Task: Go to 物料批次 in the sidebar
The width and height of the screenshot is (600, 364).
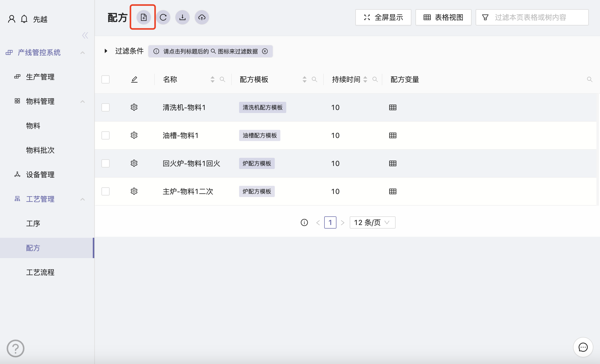Action: pos(40,150)
